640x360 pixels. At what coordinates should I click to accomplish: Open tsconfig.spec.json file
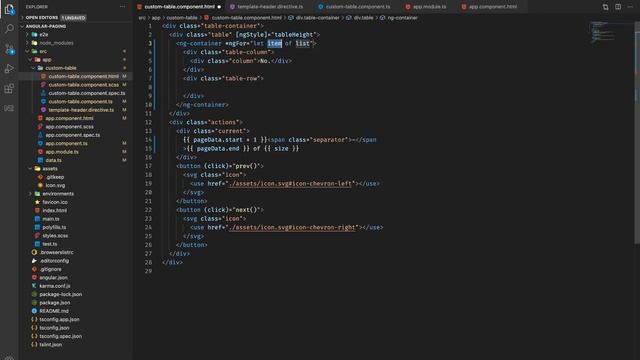pos(60,336)
